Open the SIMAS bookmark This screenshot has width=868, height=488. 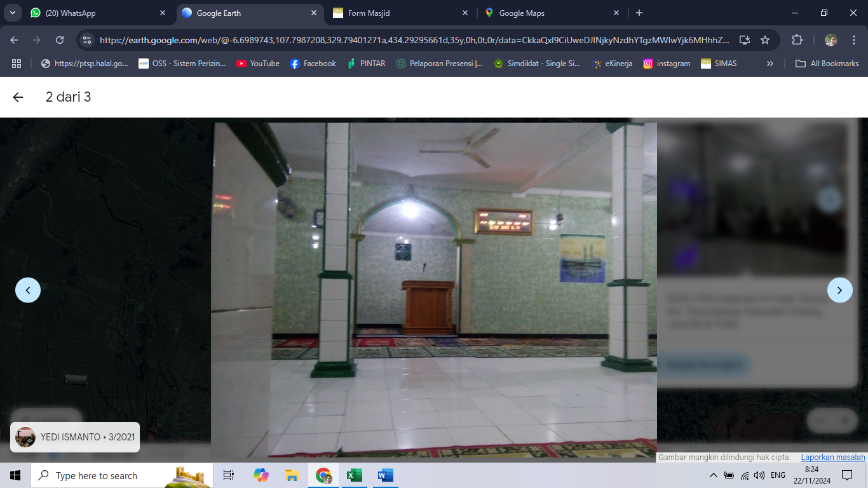pos(719,64)
